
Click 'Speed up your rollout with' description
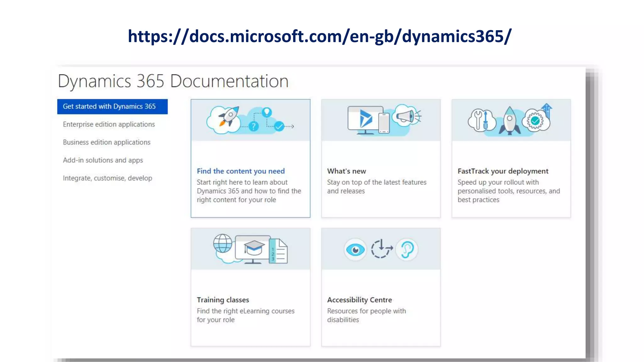point(498,182)
